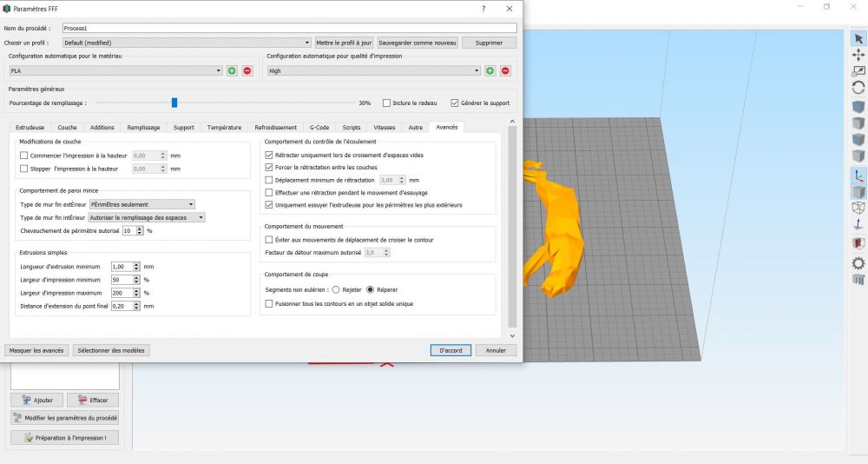Enable Fusionner tous les contours checkbox
Viewport: 868px width, 464px height.
[x=269, y=304]
